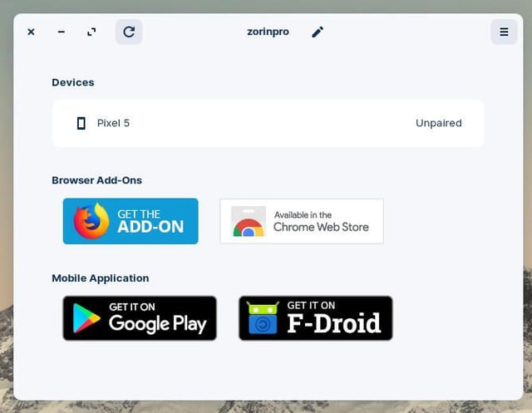Click the Devices heading
This screenshot has height=413, width=532.
point(73,82)
